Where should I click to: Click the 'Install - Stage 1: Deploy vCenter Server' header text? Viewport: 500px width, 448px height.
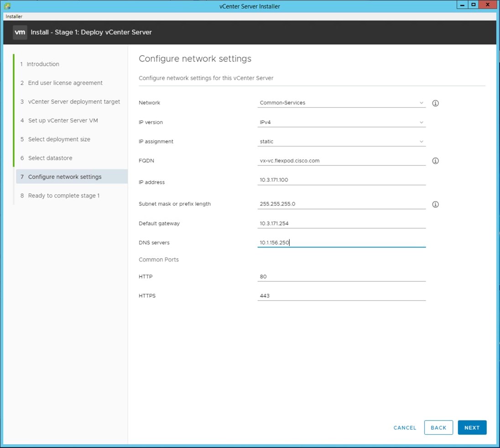click(x=91, y=32)
